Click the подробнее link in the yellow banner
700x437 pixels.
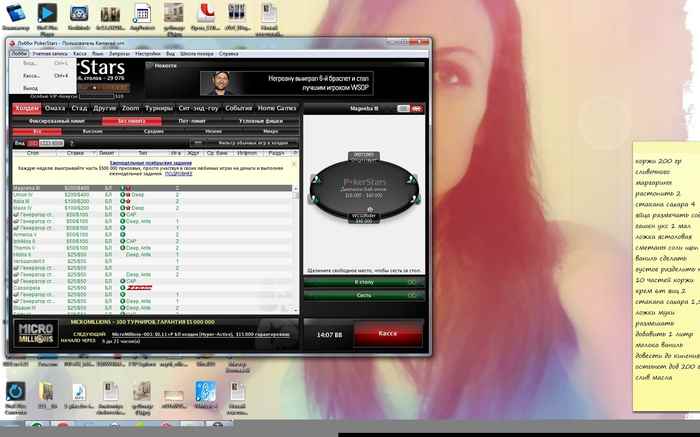(179, 174)
